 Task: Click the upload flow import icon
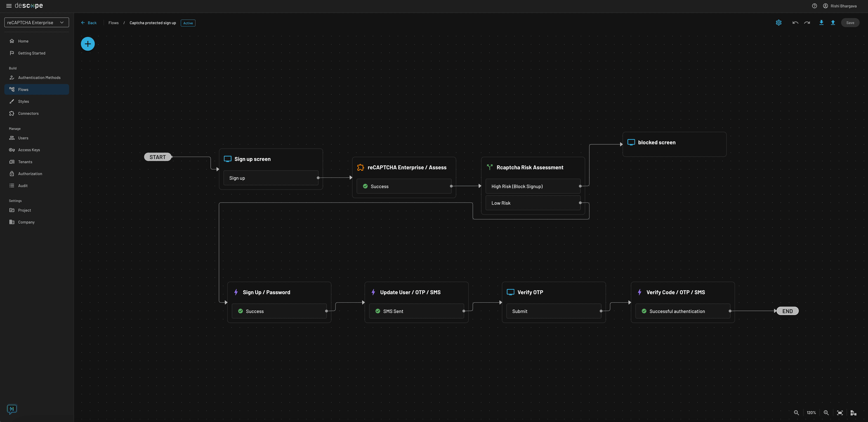click(x=833, y=23)
